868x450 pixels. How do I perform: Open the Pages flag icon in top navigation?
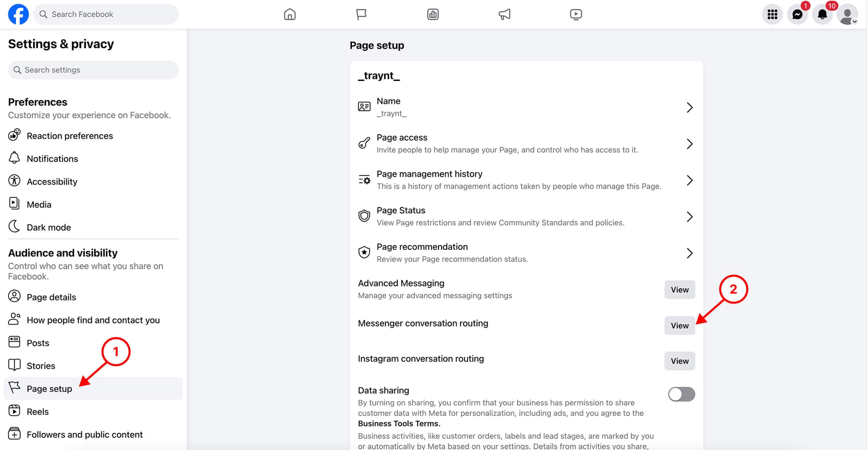tap(361, 14)
